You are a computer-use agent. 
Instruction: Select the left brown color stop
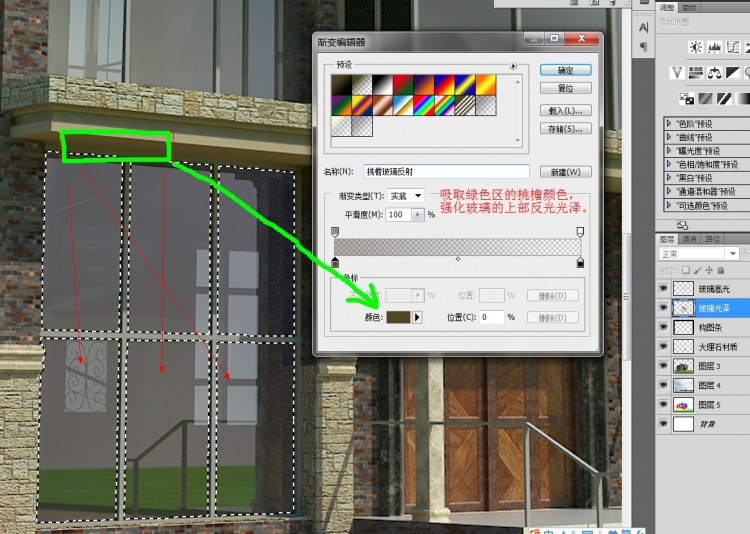335,262
